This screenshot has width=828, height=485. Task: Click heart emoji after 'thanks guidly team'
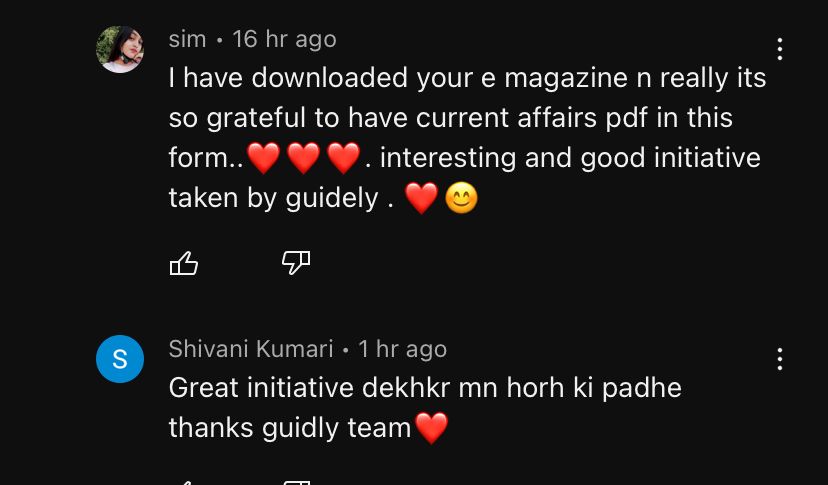[431, 428]
